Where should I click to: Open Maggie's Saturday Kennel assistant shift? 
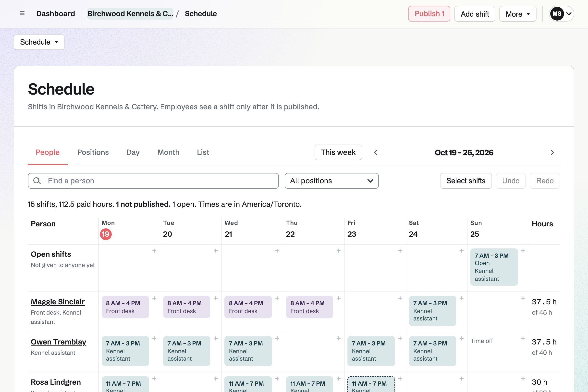(432, 311)
